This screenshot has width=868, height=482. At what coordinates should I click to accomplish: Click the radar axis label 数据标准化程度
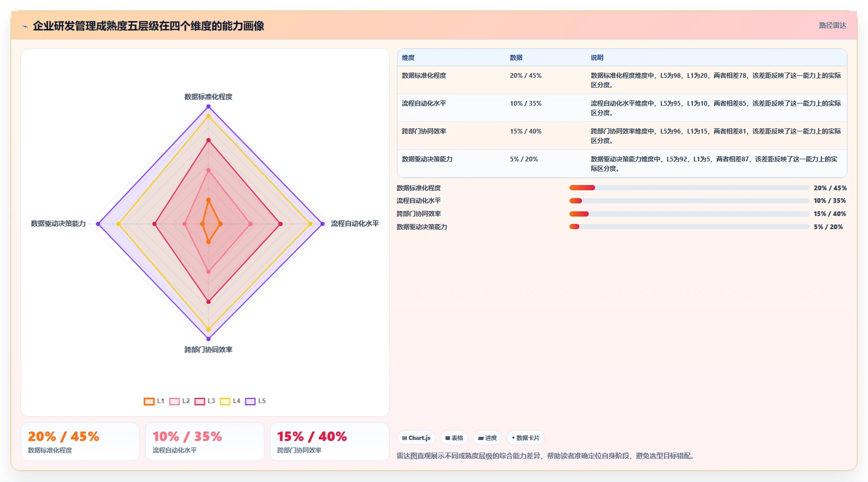pos(208,97)
